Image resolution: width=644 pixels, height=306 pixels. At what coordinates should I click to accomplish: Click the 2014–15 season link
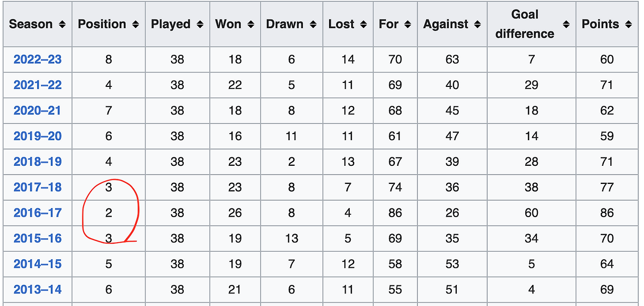[38, 264]
